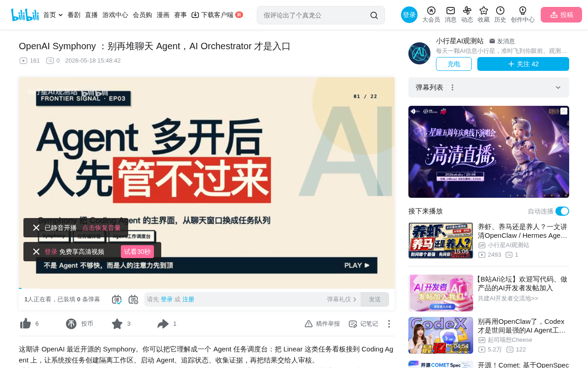This screenshot has height=368, width=588.
Task: Like the video with thumbs-up icon
Action: pos(25,324)
